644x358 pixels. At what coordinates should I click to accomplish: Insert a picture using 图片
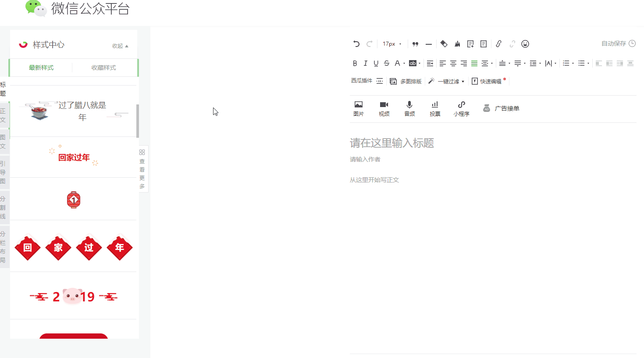click(x=359, y=108)
